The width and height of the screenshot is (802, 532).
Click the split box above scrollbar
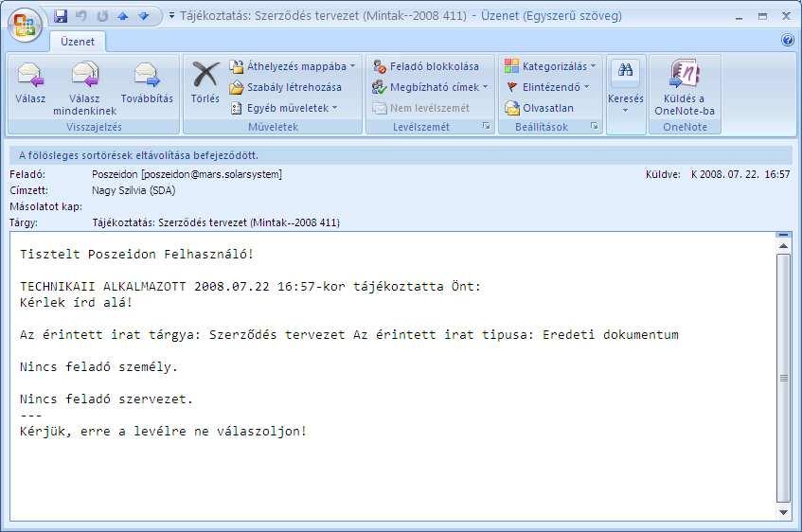click(784, 235)
